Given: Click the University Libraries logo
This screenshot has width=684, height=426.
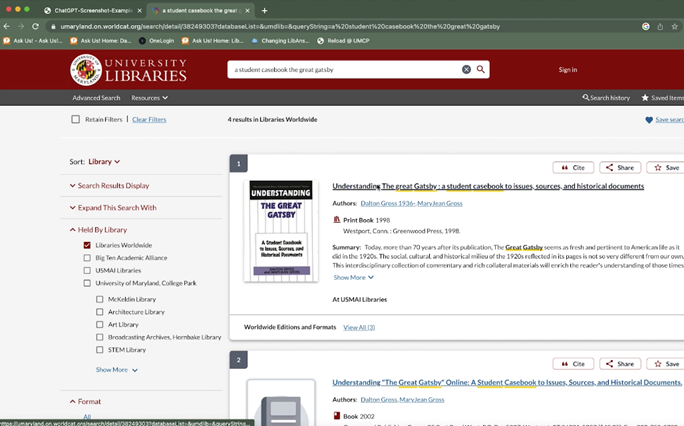Looking at the screenshot, I should 128,69.
